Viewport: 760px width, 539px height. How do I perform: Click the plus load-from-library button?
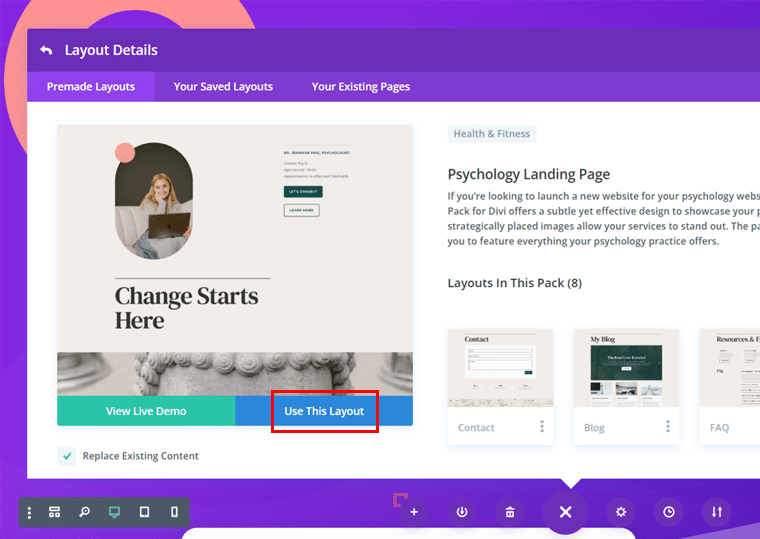414,512
